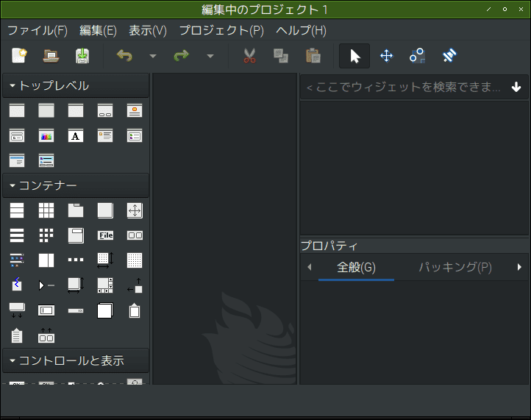Select the List Box container widget
This screenshot has width=531, height=420.
[x=17, y=235]
